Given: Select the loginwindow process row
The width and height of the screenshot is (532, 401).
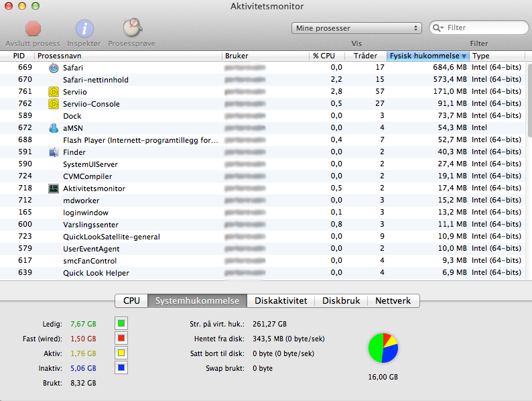Looking at the screenshot, I should [263, 213].
